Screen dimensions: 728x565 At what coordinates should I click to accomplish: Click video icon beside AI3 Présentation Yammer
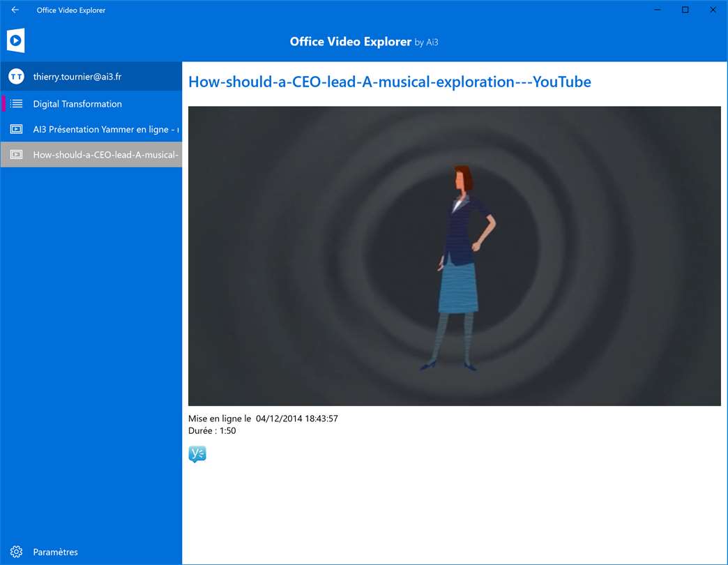[x=16, y=129]
